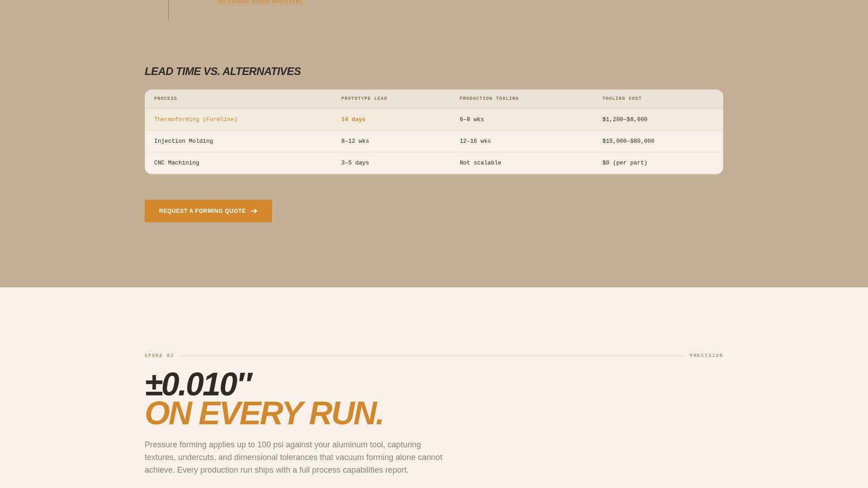The height and width of the screenshot is (488, 868).
Task: Open the Thermoforming (Formline) link
Action: point(196,119)
